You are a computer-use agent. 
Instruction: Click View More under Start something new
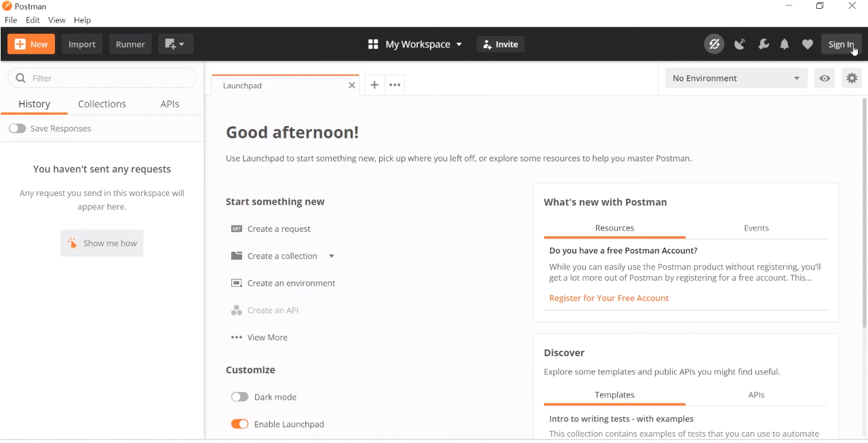(x=267, y=337)
